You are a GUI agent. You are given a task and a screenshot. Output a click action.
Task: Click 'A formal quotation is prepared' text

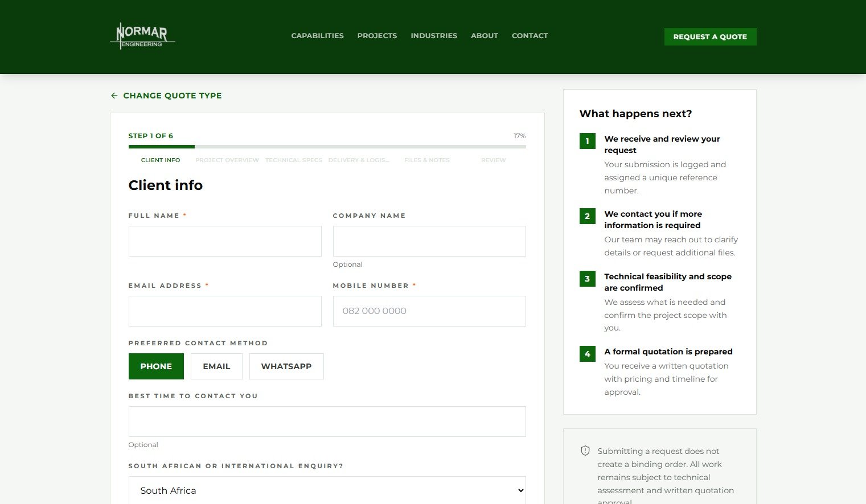click(x=668, y=352)
